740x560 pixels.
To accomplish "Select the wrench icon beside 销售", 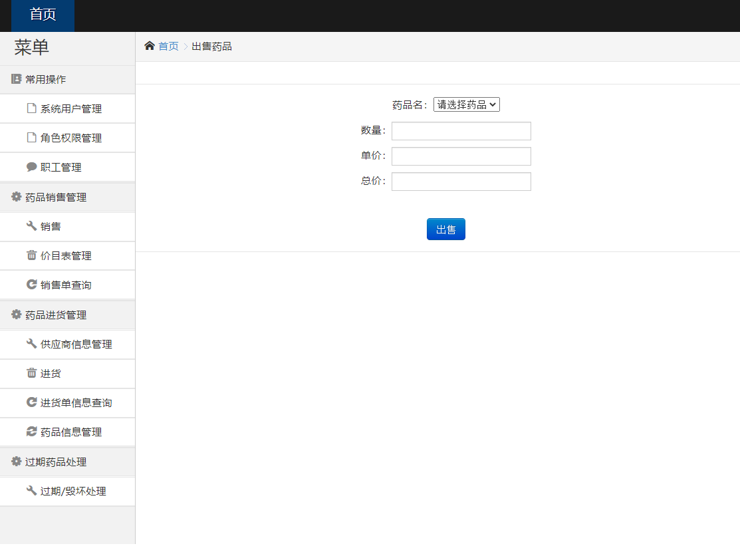I will [x=31, y=226].
